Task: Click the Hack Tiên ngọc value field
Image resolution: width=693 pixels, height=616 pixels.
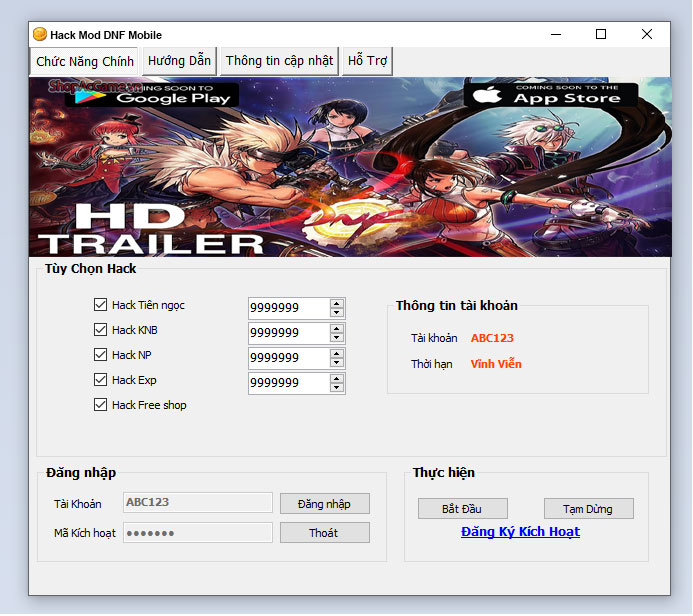Action: coord(289,308)
